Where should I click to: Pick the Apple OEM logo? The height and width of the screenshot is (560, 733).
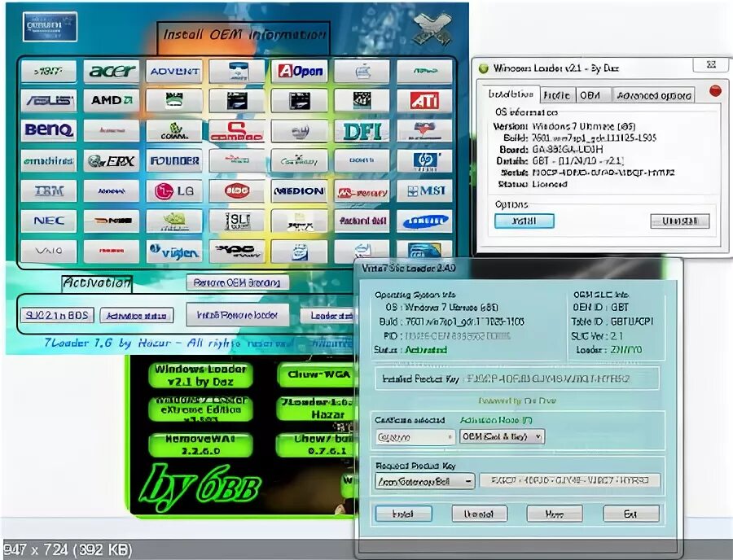tap(362, 72)
